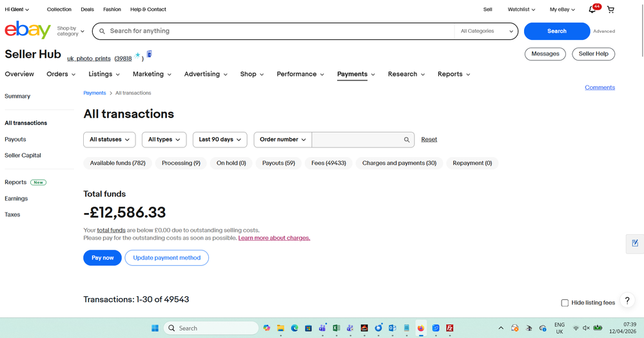Open the All statuses filter dropdown
The image size is (644, 338).
[x=109, y=140]
